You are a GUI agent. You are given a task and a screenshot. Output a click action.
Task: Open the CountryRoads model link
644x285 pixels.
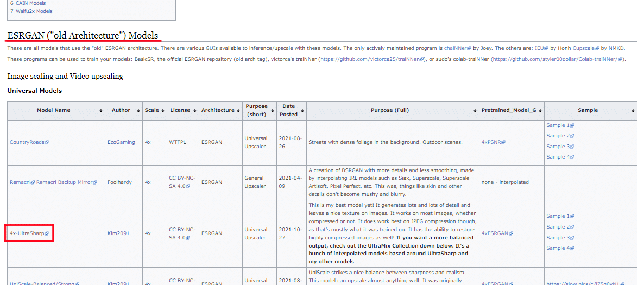pos(29,142)
